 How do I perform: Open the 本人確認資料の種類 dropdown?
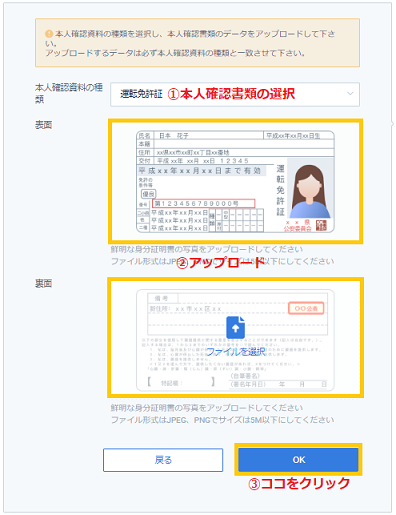click(x=235, y=94)
